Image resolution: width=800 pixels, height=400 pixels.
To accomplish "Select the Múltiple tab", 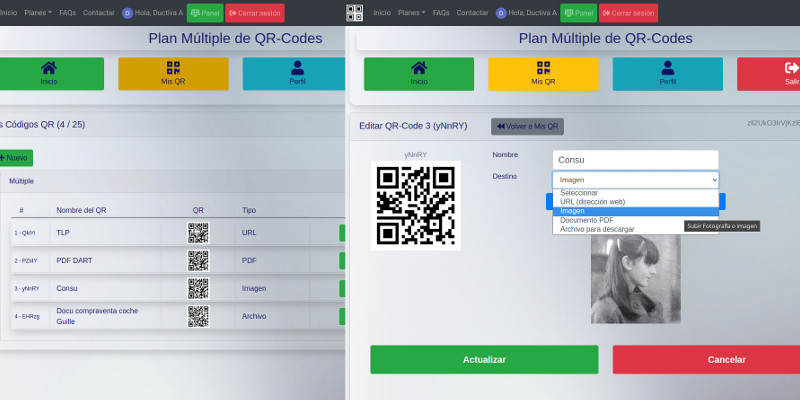I will 21,181.
